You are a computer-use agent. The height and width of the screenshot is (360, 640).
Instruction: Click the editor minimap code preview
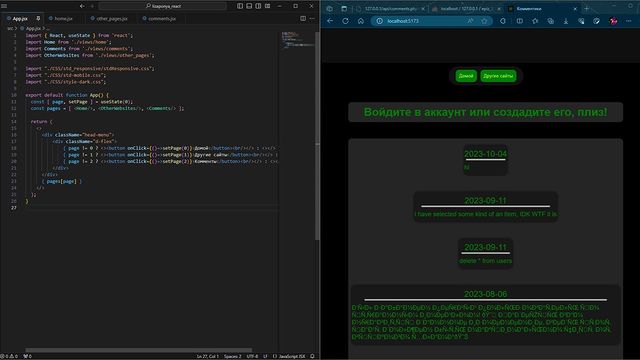click(297, 40)
